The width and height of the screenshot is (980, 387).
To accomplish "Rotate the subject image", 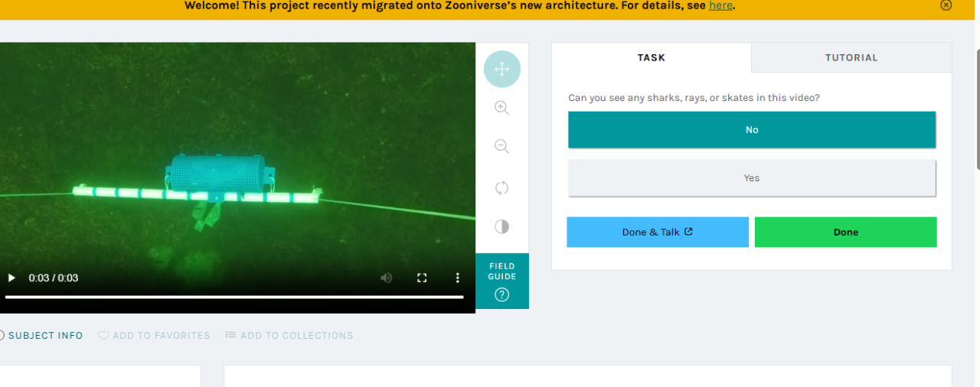I will (x=502, y=187).
